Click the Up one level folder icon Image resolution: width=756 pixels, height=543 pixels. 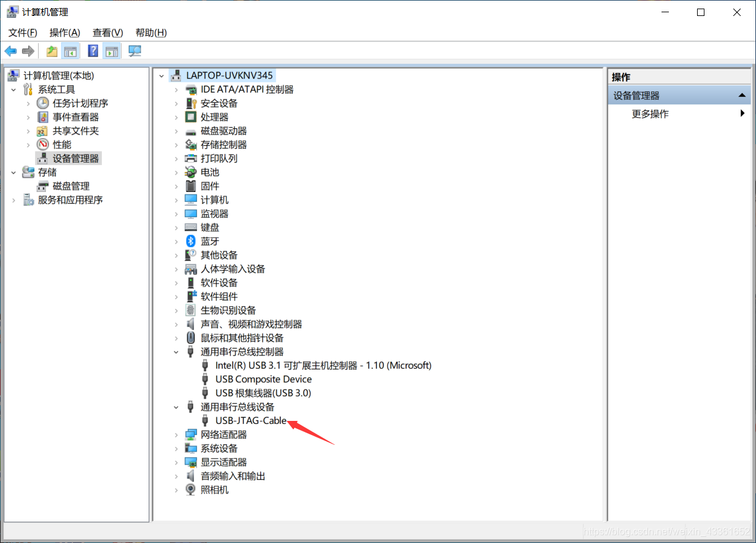point(52,51)
